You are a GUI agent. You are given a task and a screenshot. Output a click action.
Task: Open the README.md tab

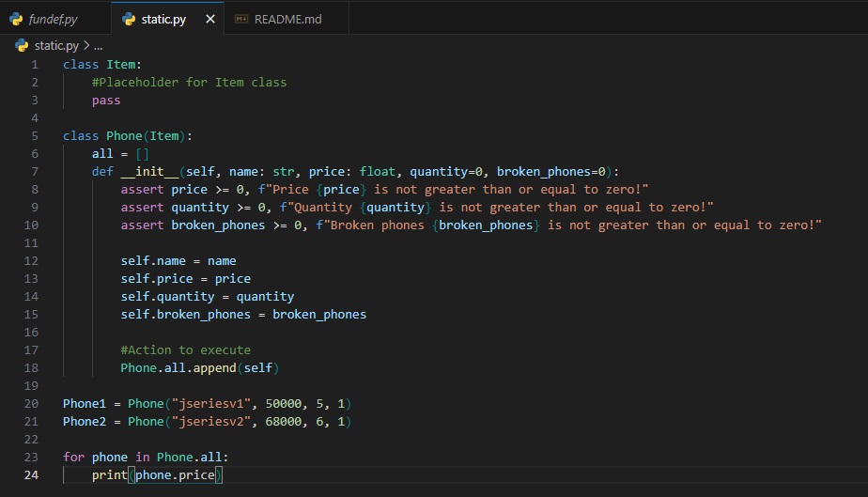pyautogui.click(x=287, y=19)
